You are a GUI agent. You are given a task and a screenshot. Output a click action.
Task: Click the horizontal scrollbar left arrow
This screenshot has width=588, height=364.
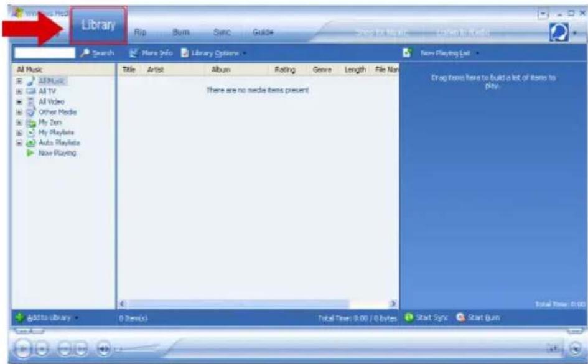pos(122,304)
